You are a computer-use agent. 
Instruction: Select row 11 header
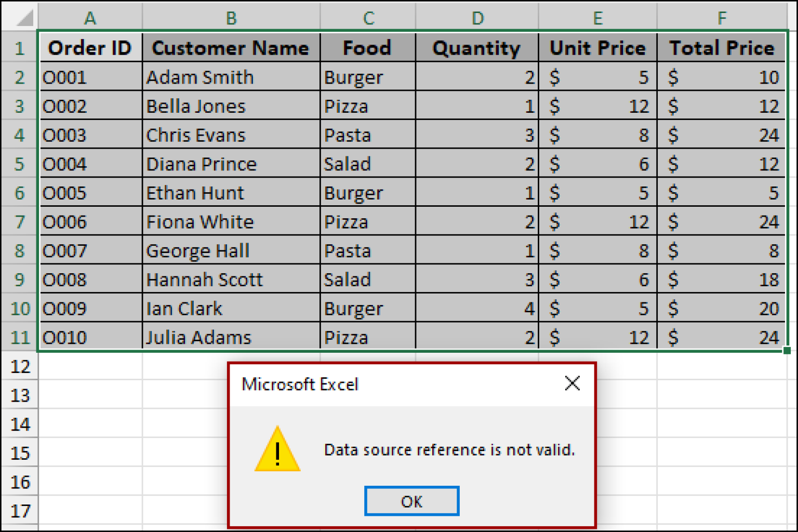[x=18, y=337]
